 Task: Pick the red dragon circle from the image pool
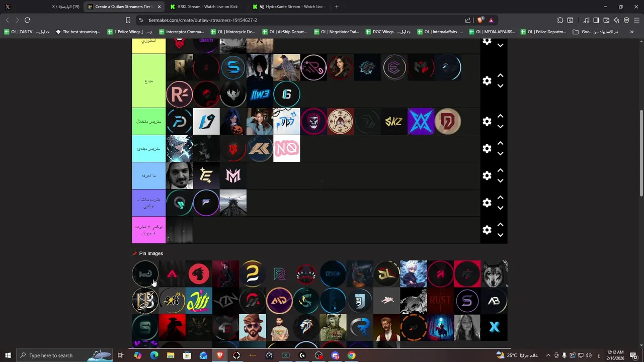click(199, 274)
